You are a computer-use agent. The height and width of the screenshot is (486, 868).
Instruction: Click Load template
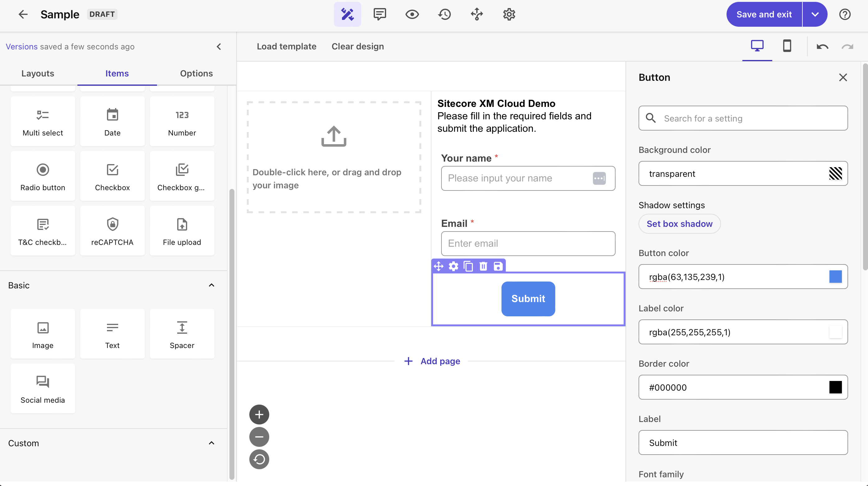(x=286, y=47)
